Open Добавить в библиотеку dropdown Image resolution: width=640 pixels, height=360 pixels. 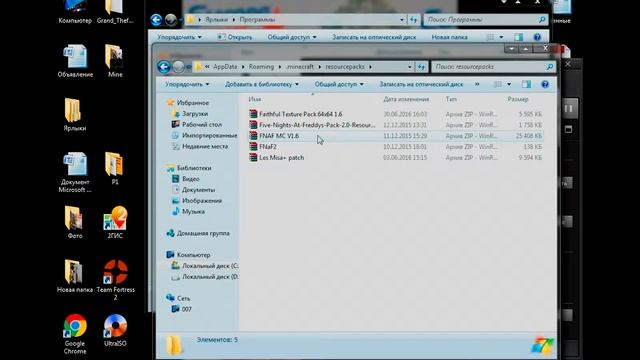[262, 84]
